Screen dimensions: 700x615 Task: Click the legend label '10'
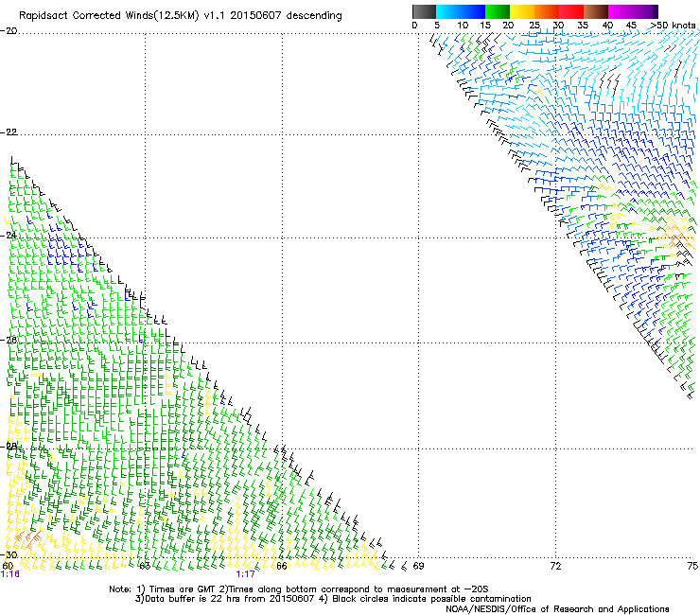tap(463, 26)
